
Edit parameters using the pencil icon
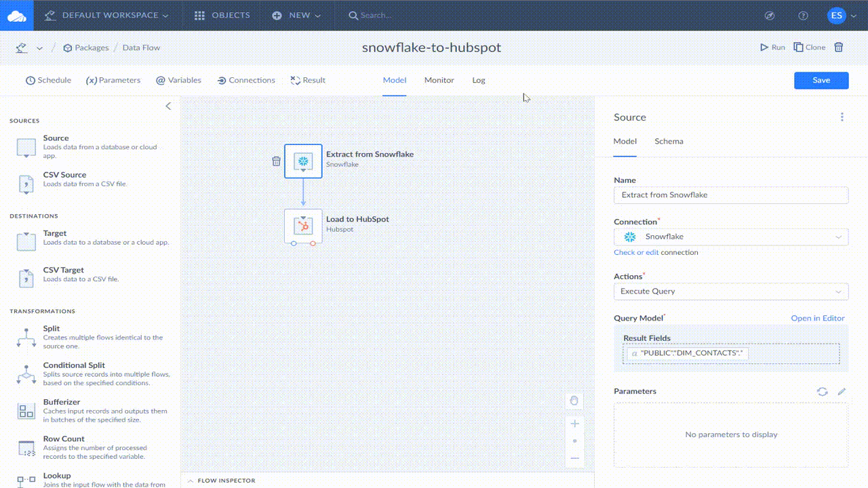click(842, 391)
